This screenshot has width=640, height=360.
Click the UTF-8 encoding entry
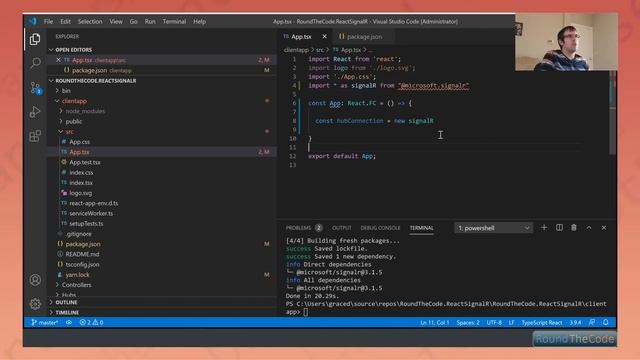pos(494,322)
